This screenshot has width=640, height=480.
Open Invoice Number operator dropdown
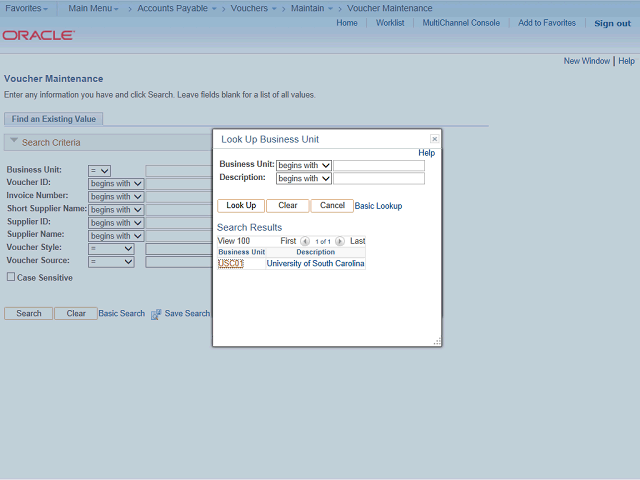tap(116, 197)
